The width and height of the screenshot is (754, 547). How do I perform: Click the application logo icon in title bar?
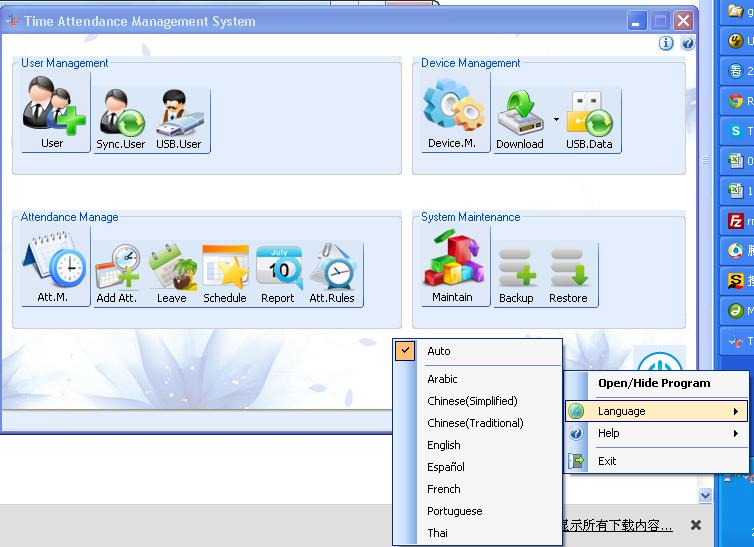(x=12, y=22)
